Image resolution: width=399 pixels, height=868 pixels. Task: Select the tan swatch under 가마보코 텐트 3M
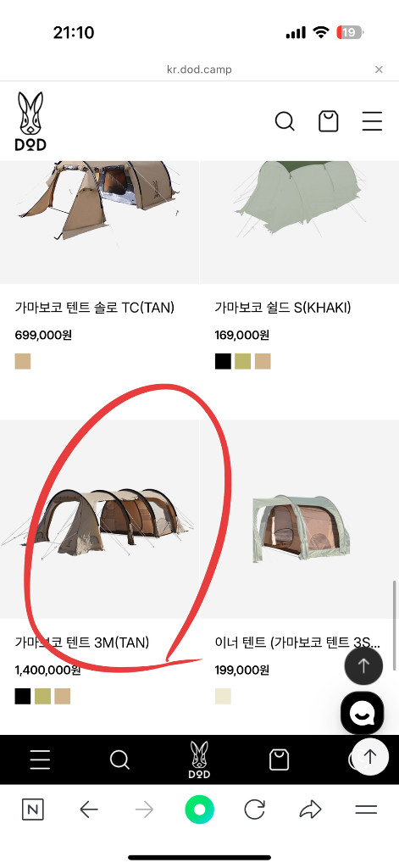(63, 697)
